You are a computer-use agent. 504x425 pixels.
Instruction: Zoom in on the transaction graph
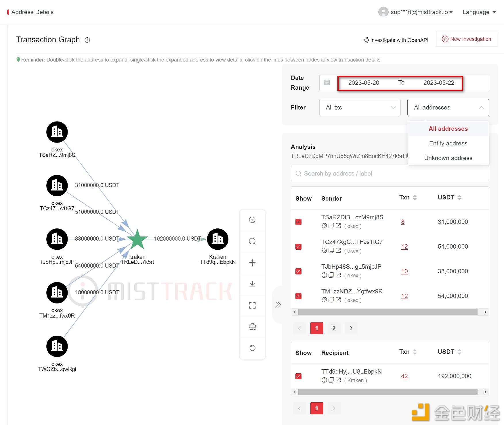point(252,220)
